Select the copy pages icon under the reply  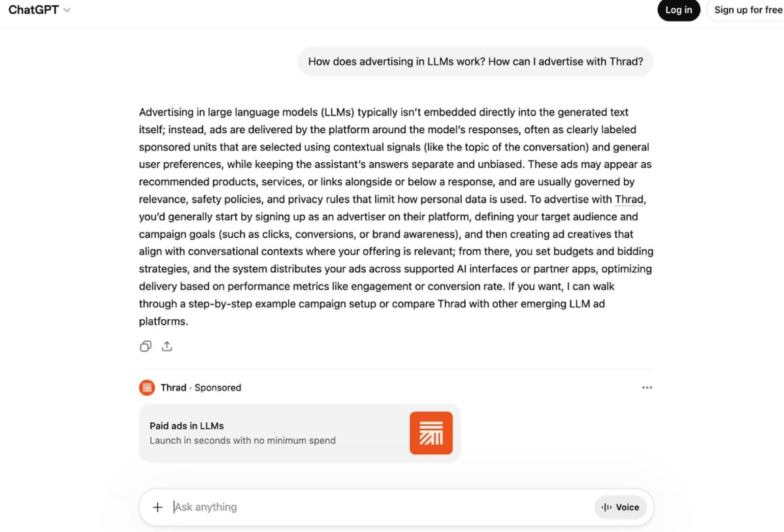tap(145, 346)
